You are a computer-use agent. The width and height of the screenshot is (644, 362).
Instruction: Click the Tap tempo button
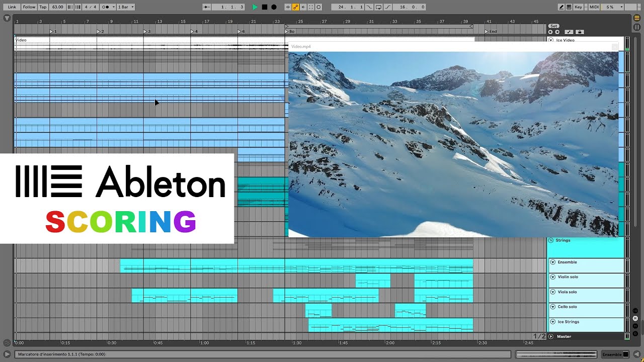43,7
